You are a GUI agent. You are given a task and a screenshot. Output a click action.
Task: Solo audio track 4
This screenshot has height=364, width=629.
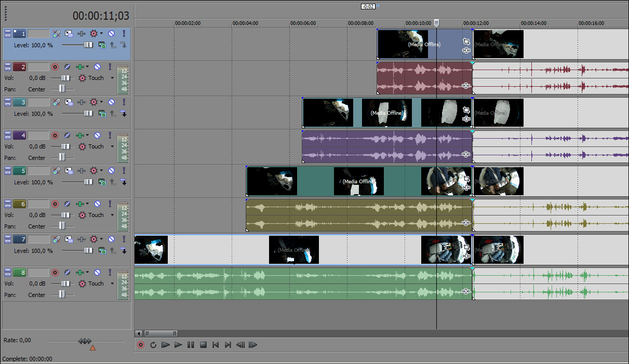click(x=110, y=135)
